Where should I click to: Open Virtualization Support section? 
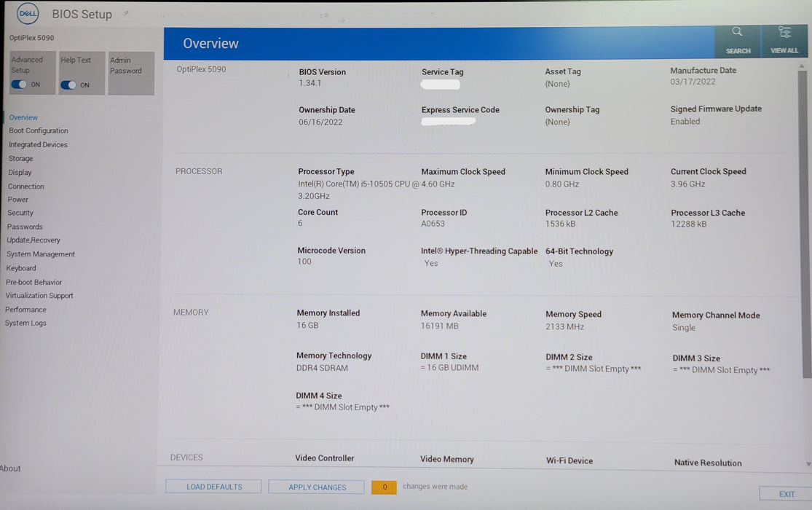point(39,295)
